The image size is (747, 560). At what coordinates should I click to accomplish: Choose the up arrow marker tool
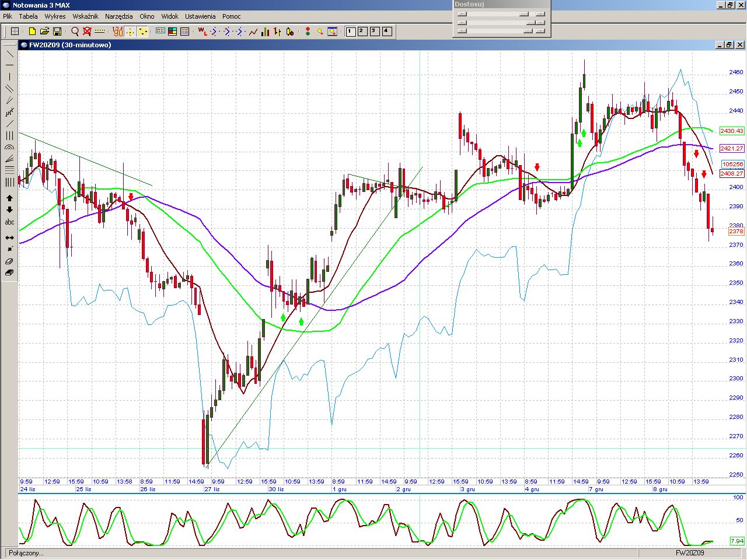click(x=9, y=198)
